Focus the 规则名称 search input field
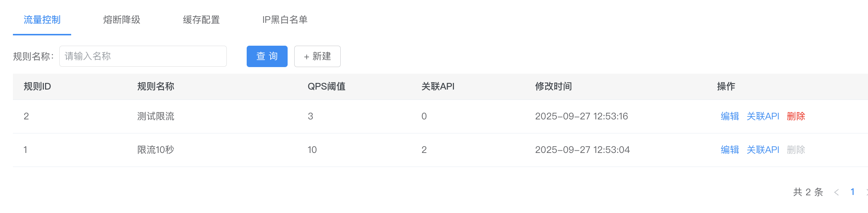This screenshot has height=213, width=868. [143, 56]
